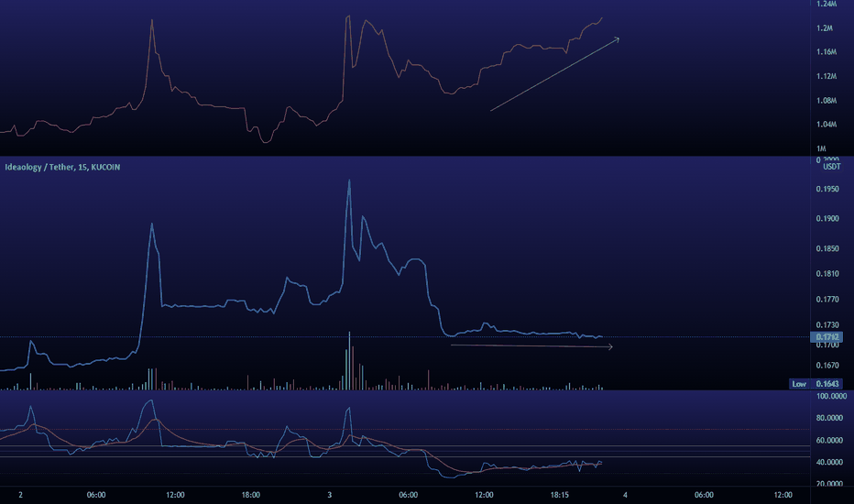Click the 0.1770 price axis label
The image size is (854, 504).
coord(827,299)
